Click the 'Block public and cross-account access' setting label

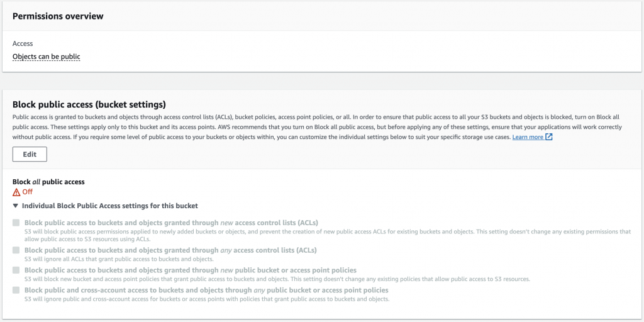pos(206,290)
